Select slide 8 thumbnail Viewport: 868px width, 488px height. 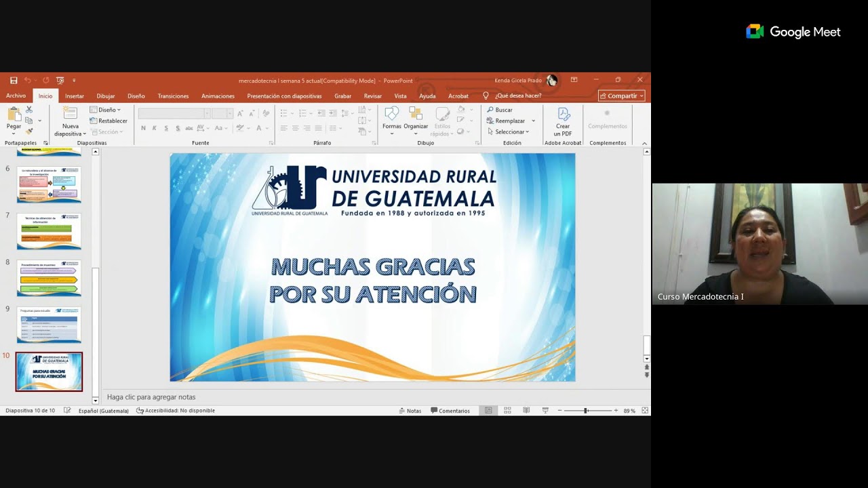pyautogui.click(x=49, y=278)
